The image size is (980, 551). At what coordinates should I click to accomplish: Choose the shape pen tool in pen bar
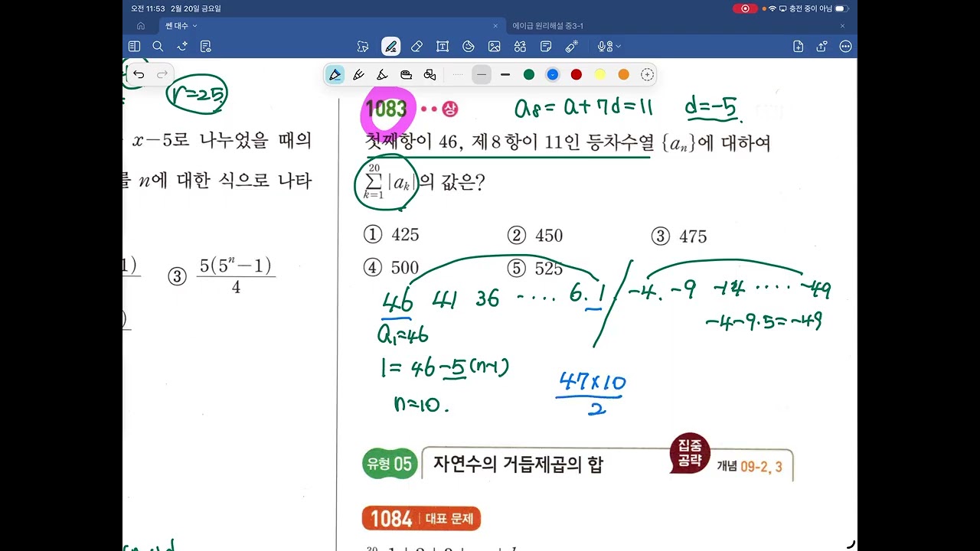pyautogui.click(x=430, y=74)
